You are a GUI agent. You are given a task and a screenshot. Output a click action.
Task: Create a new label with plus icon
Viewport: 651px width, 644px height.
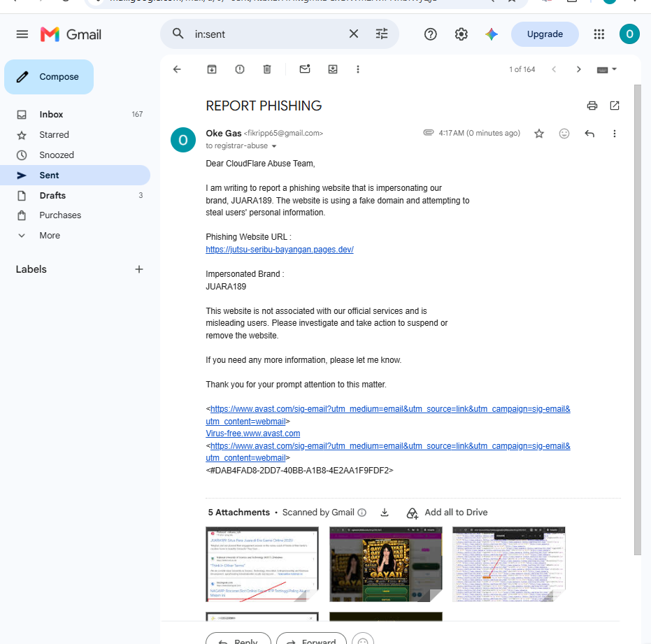[x=139, y=269]
